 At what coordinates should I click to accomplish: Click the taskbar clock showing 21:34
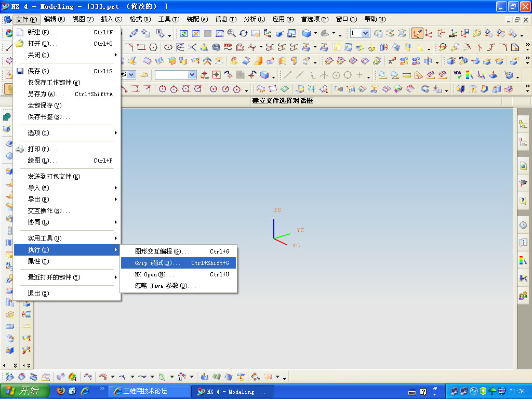pos(517,392)
